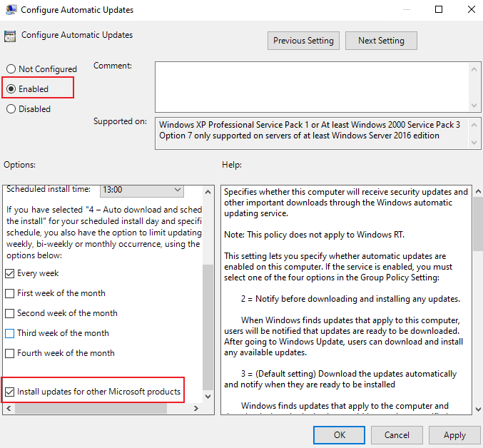The height and width of the screenshot is (448, 483).
Task: Select the Enabled radio option
Action: pyautogui.click(x=11, y=89)
